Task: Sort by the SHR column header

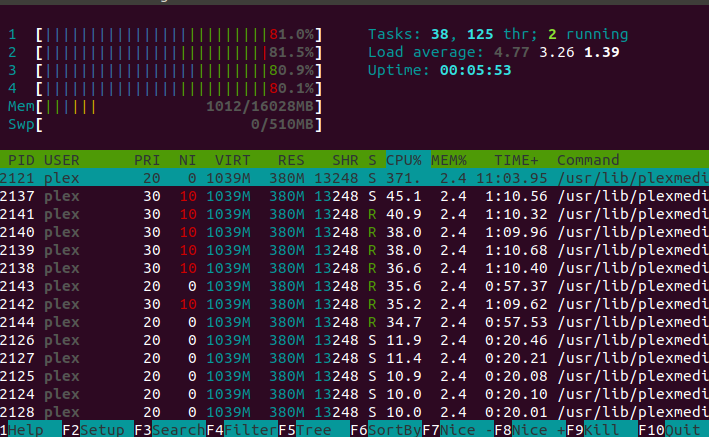Action: 345,160
